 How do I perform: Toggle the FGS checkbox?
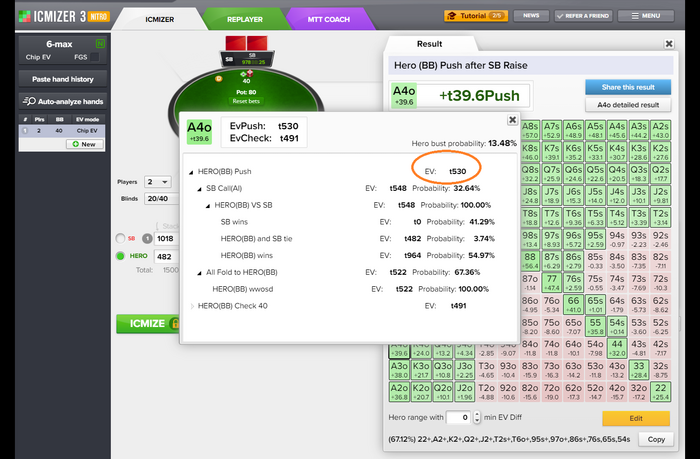[x=94, y=57]
